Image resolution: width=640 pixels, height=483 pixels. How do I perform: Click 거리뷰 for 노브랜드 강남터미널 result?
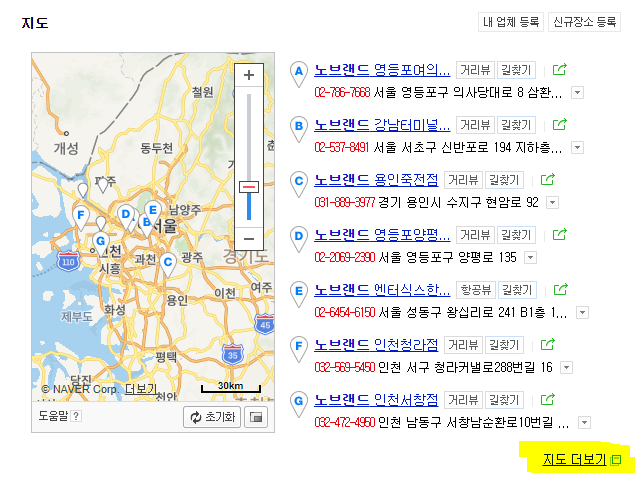[475, 125]
